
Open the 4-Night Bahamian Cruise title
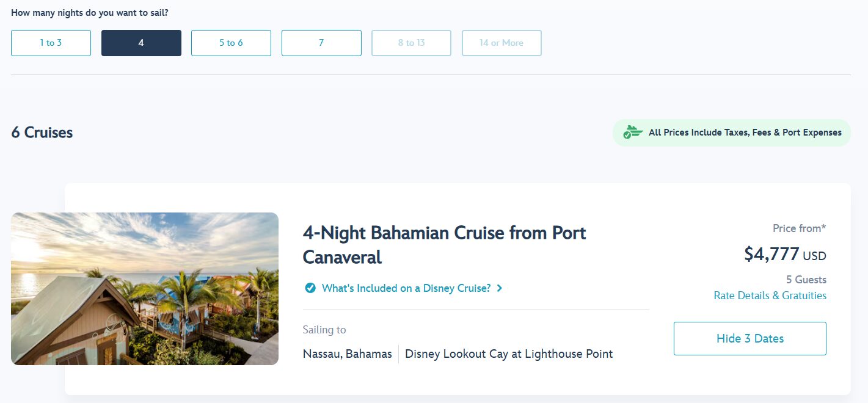[444, 244]
